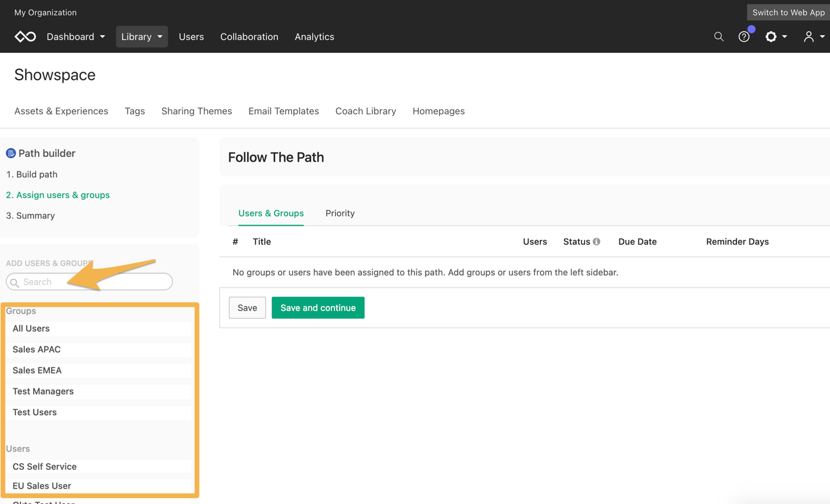Add the Sales APAC group

click(x=99, y=349)
